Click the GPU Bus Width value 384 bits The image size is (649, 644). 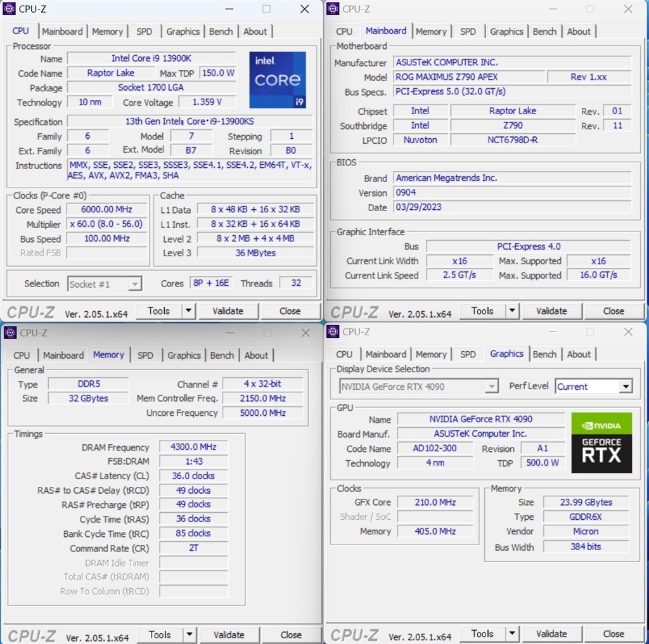pyautogui.click(x=586, y=547)
